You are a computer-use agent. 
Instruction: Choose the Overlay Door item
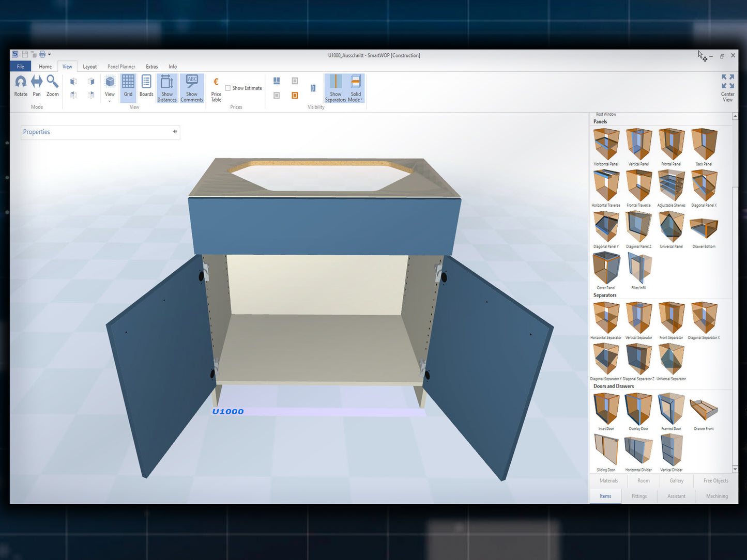tap(638, 411)
